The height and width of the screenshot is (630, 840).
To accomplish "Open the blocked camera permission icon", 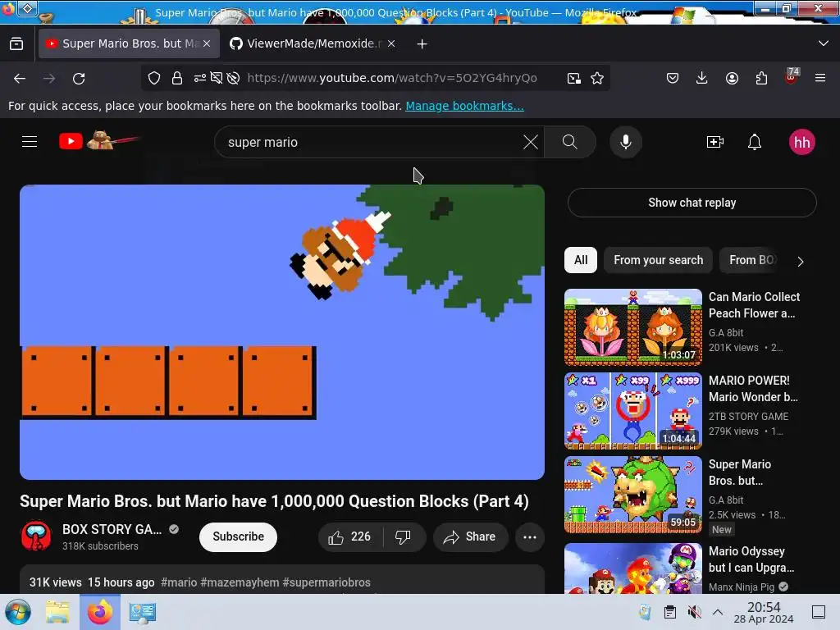I will 216,78.
